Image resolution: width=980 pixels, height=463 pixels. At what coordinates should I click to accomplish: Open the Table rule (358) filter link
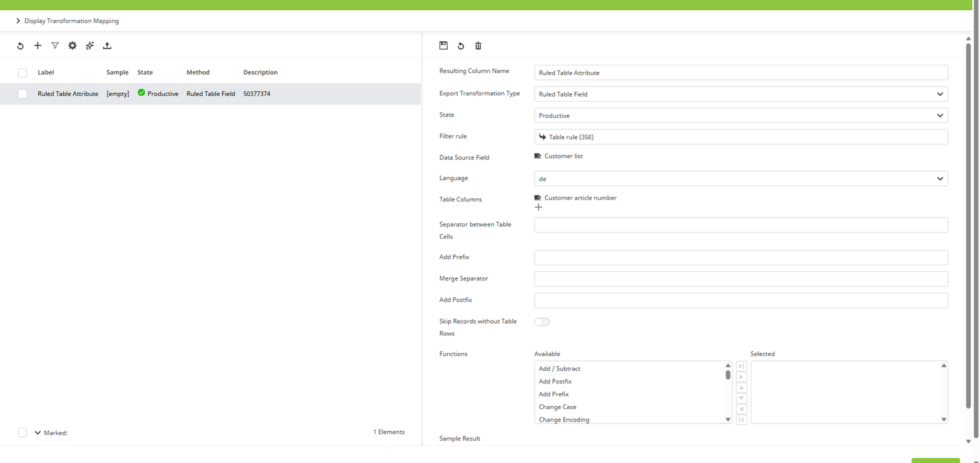(x=569, y=137)
